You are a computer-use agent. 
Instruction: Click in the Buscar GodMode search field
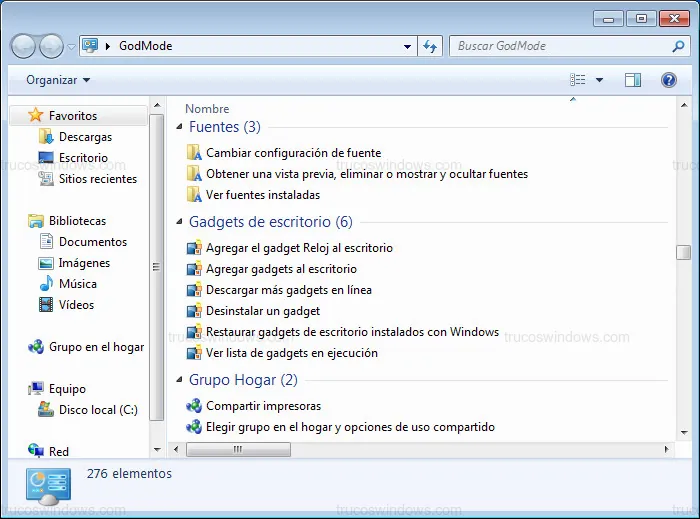(560, 46)
